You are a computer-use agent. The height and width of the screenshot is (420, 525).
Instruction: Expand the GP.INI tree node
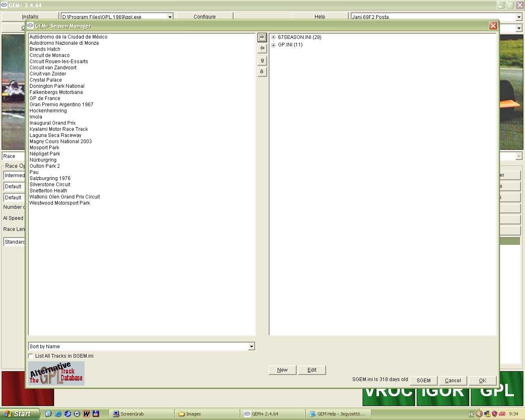274,45
